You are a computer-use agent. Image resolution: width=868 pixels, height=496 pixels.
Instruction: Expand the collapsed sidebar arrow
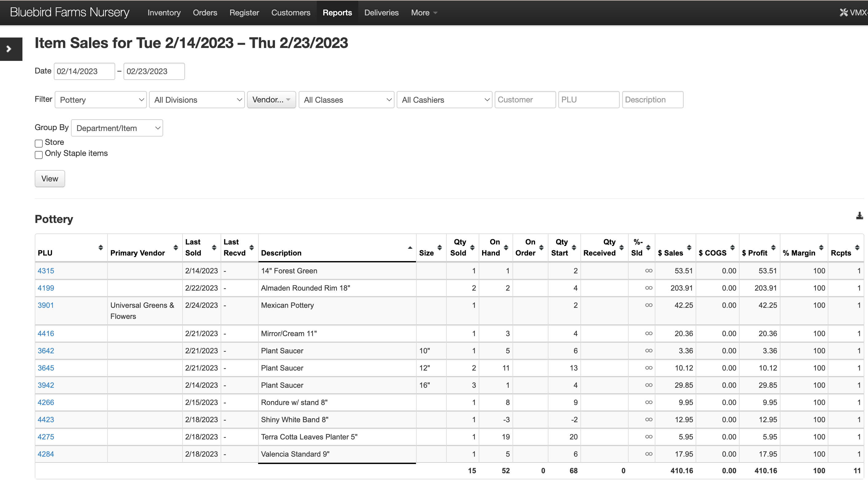coord(10,49)
